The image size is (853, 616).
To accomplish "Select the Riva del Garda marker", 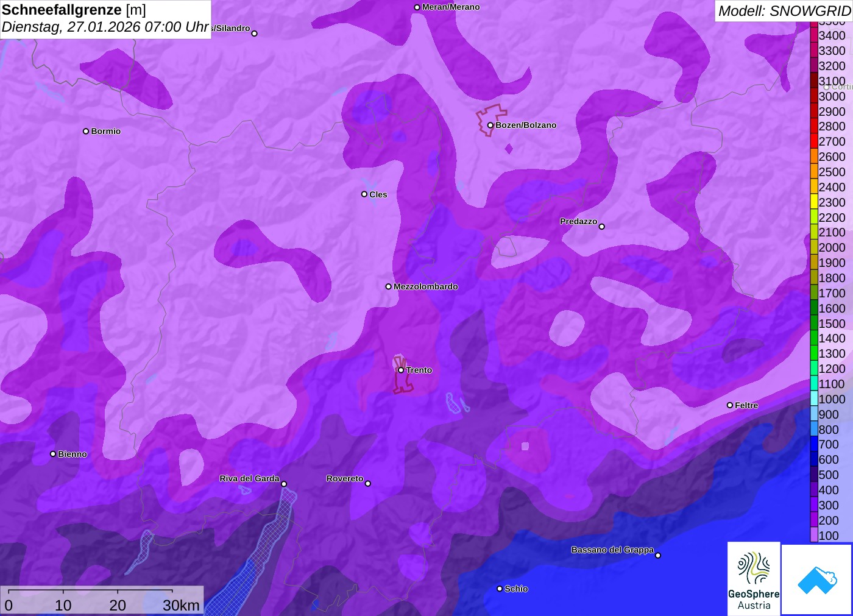I will [284, 484].
